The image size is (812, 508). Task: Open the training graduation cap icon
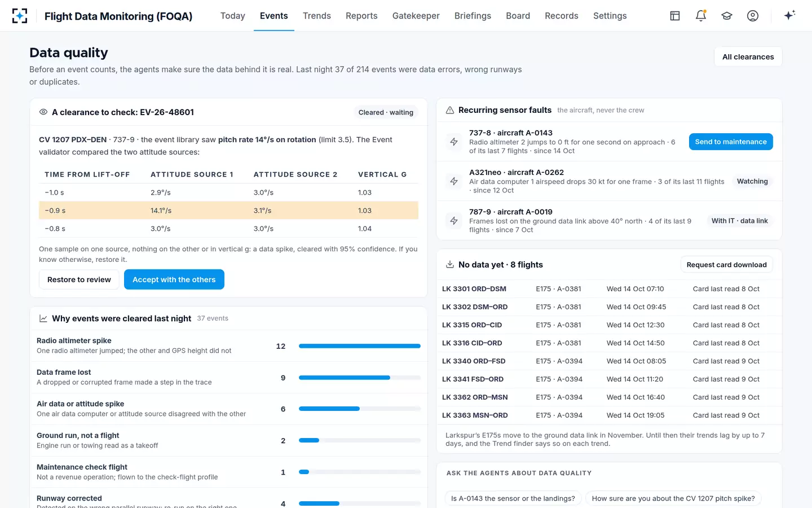tap(727, 16)
